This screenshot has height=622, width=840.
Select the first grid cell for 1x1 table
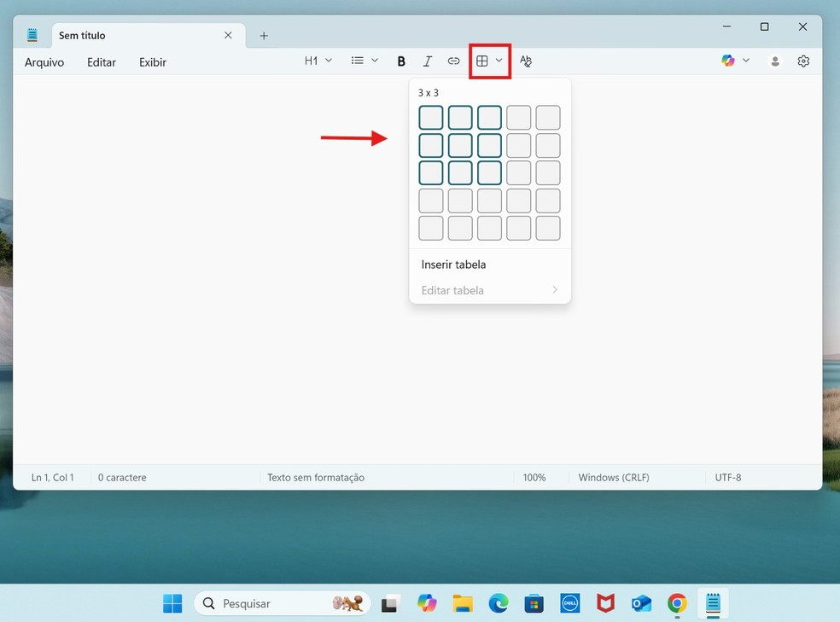coord(431,118)
